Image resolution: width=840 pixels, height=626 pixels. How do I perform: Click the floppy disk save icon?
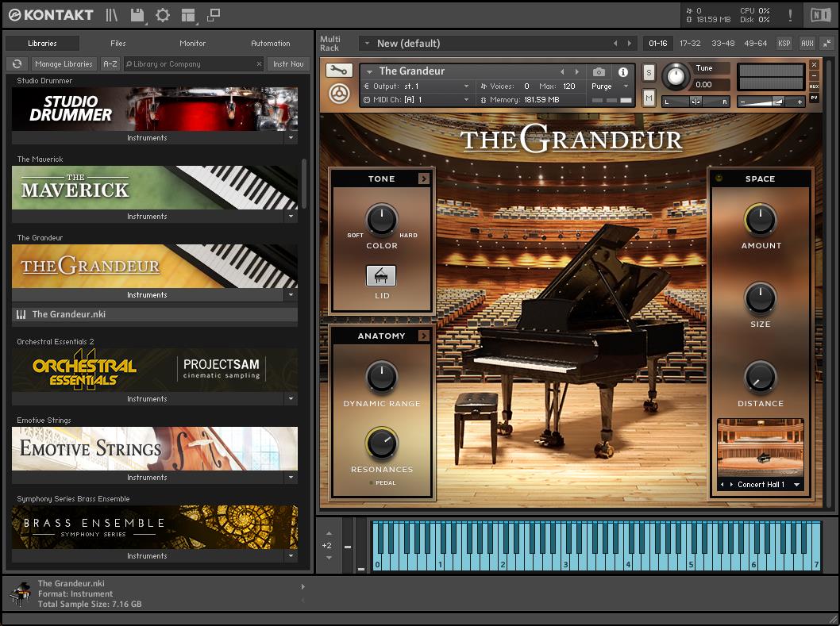137,15
